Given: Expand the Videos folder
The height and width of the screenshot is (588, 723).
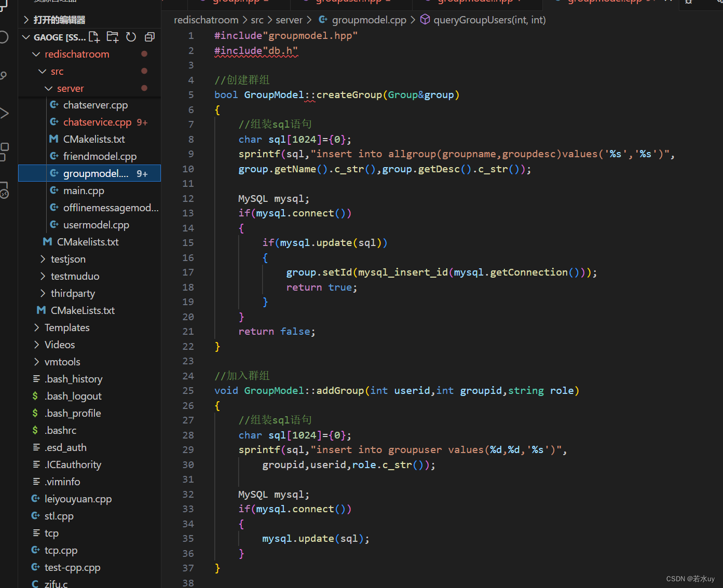Looking at the screenshot, I should coord(36,345).
